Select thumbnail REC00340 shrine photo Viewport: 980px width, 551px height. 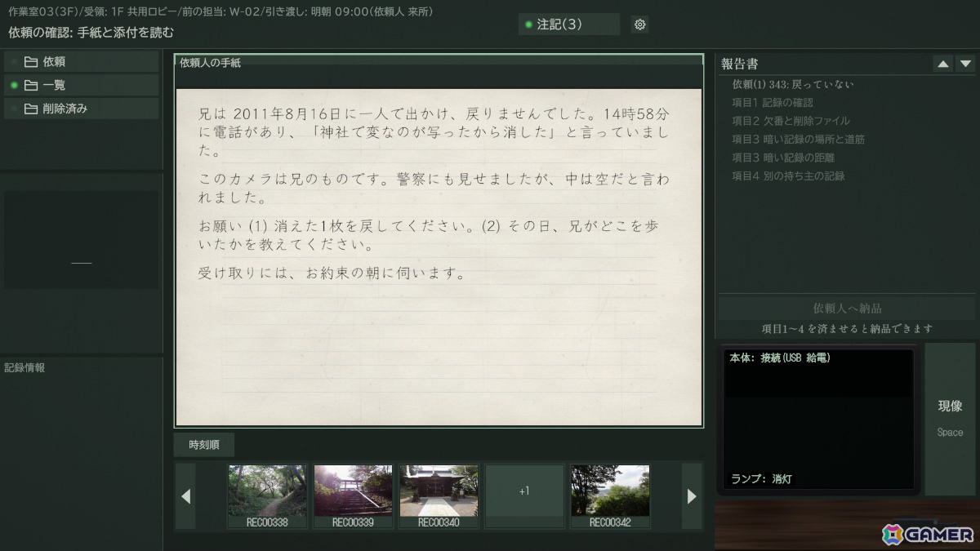click(439, 496)
